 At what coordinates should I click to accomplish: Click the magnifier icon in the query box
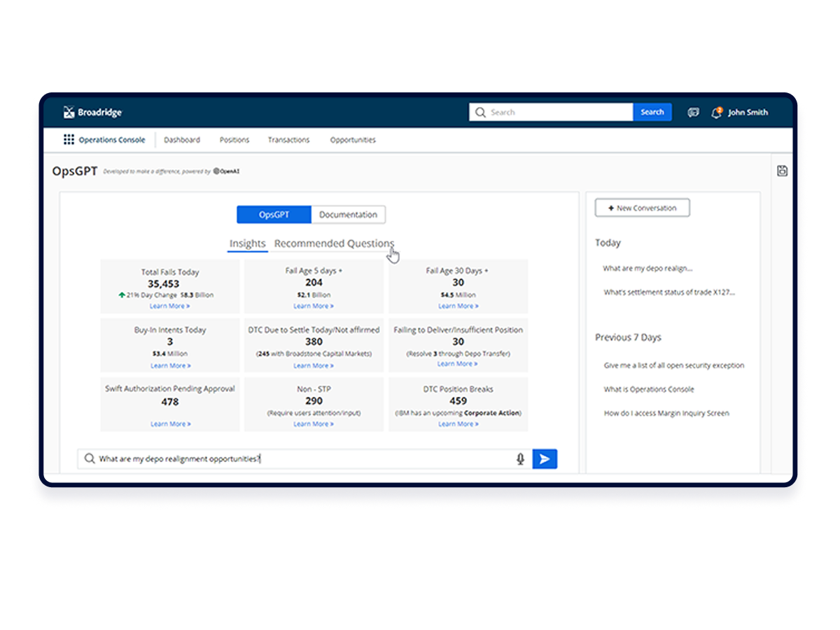[x=90, y=459]
